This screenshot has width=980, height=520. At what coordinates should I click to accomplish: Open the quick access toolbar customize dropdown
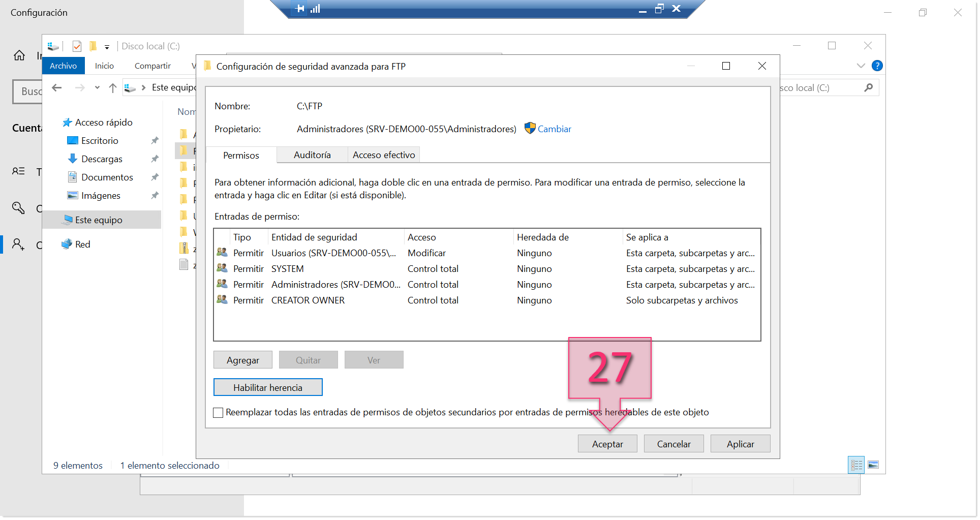(107, 47)
